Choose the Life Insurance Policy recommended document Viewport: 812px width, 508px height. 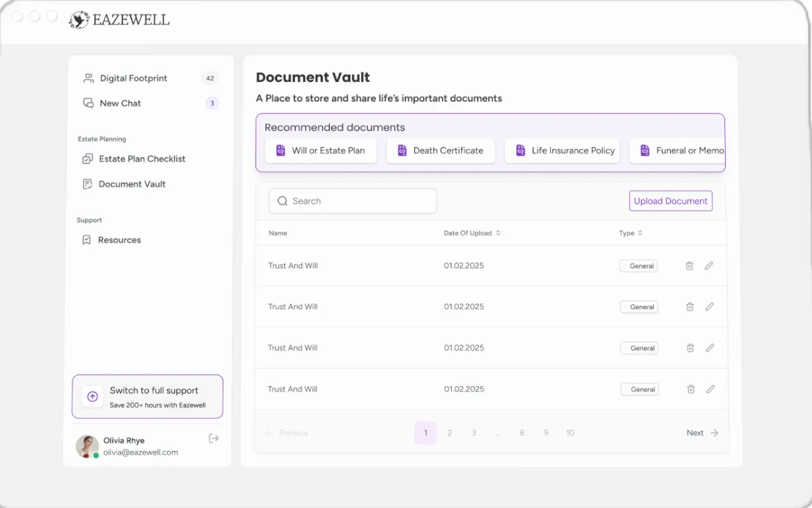(562, 150)
